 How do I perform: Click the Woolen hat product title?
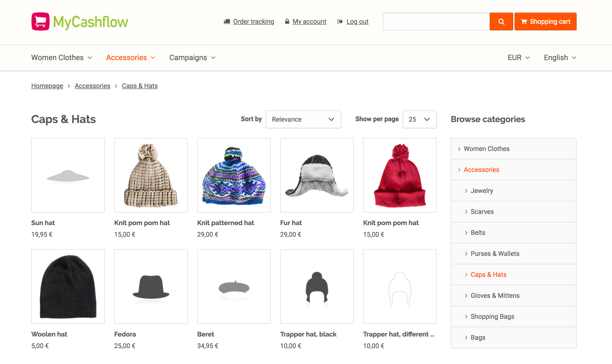pyautogui.click(x=49, y=334)
